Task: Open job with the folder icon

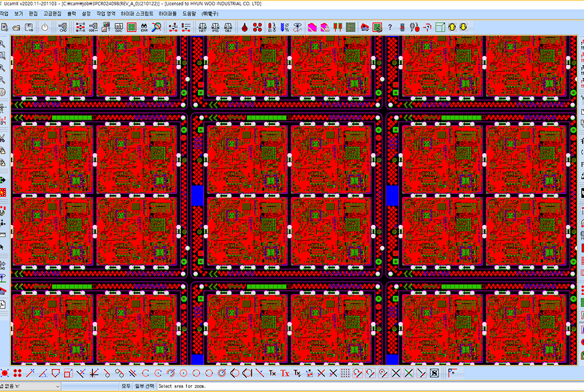Action: point(16,27)
